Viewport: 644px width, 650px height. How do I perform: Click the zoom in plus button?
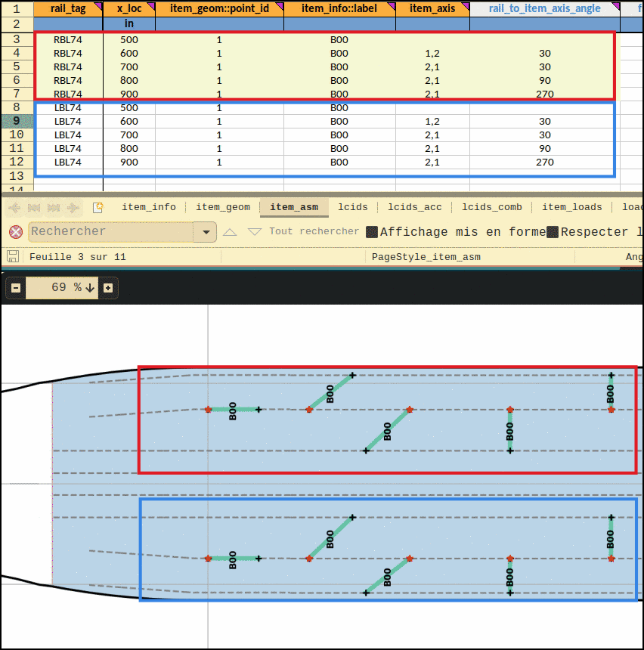(108, 288)
